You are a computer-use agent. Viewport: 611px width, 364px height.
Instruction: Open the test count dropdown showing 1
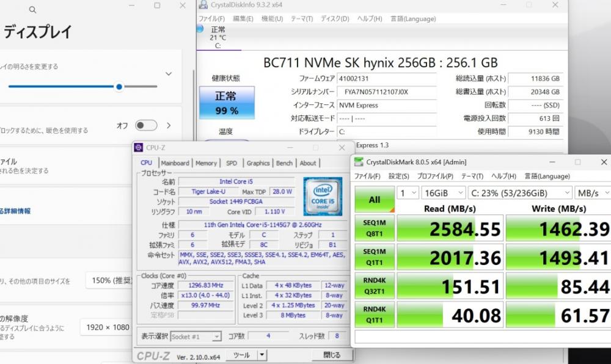[x=408, y=193]
